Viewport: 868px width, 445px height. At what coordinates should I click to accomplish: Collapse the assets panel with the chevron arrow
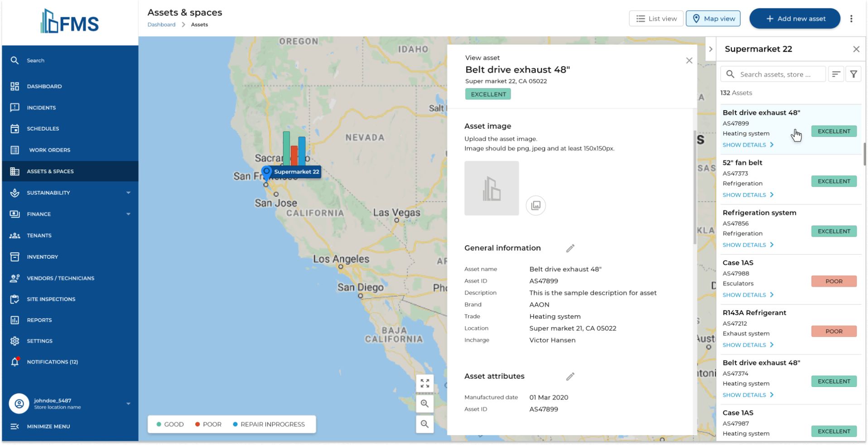(x=710, y=49)
